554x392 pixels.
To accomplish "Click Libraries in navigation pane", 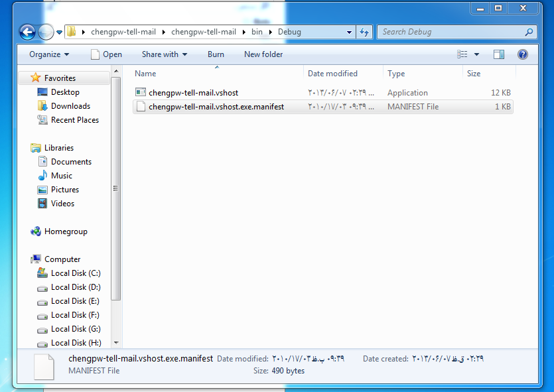I will pos(59,148).
